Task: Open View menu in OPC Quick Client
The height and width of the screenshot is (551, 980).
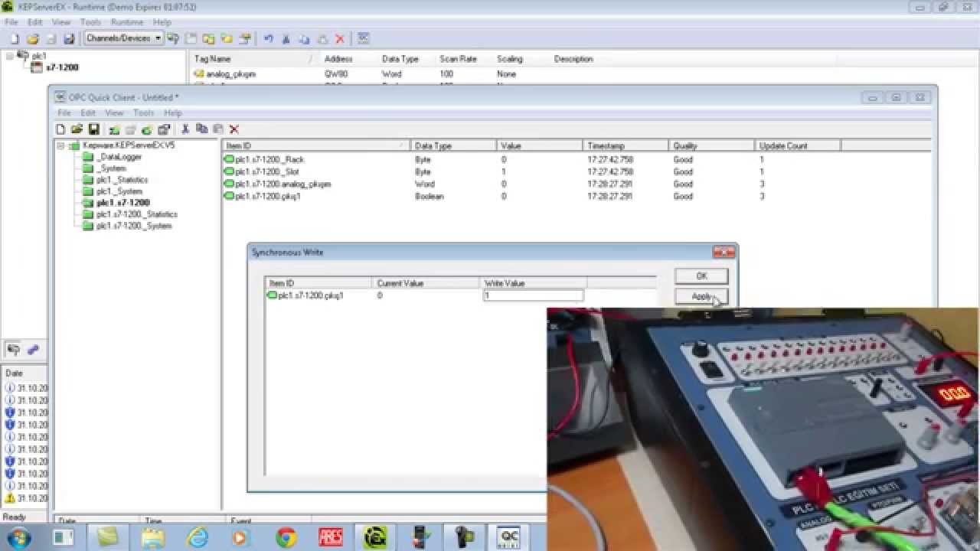Action: tap(114, 113)
